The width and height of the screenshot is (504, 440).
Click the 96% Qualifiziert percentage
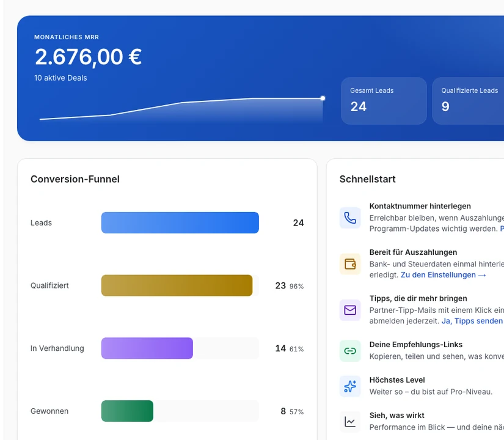click(x=296, y=286)
